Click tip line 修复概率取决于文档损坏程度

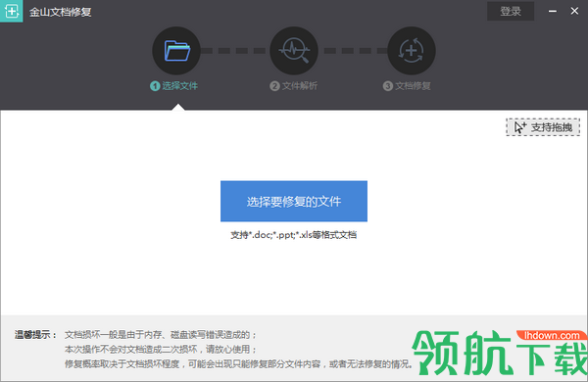[239, 364]
